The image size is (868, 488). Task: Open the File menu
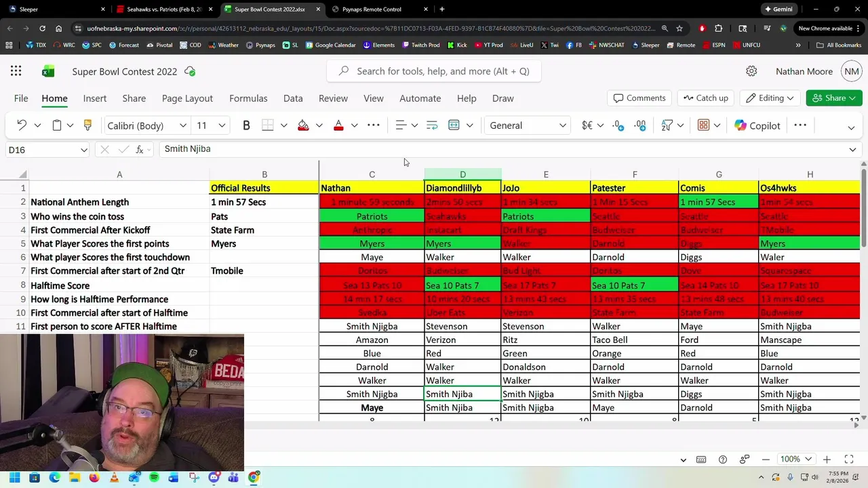click(21, 98)
